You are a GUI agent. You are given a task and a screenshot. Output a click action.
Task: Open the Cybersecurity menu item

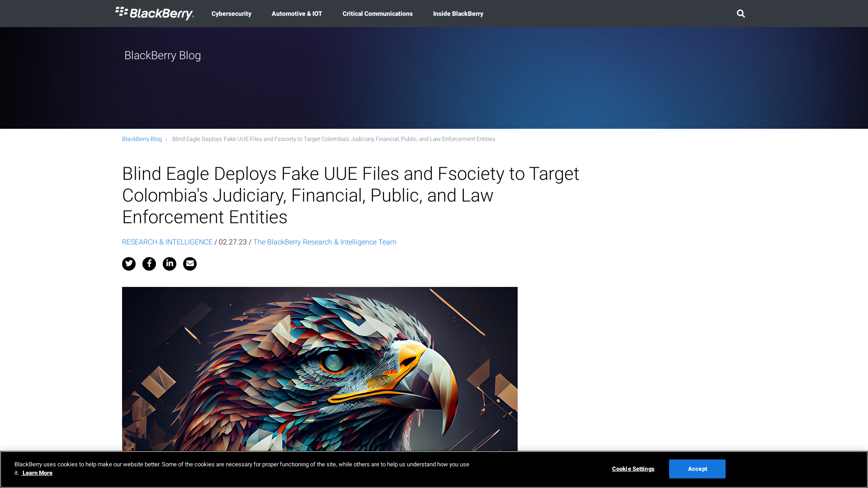coord(231,13)
